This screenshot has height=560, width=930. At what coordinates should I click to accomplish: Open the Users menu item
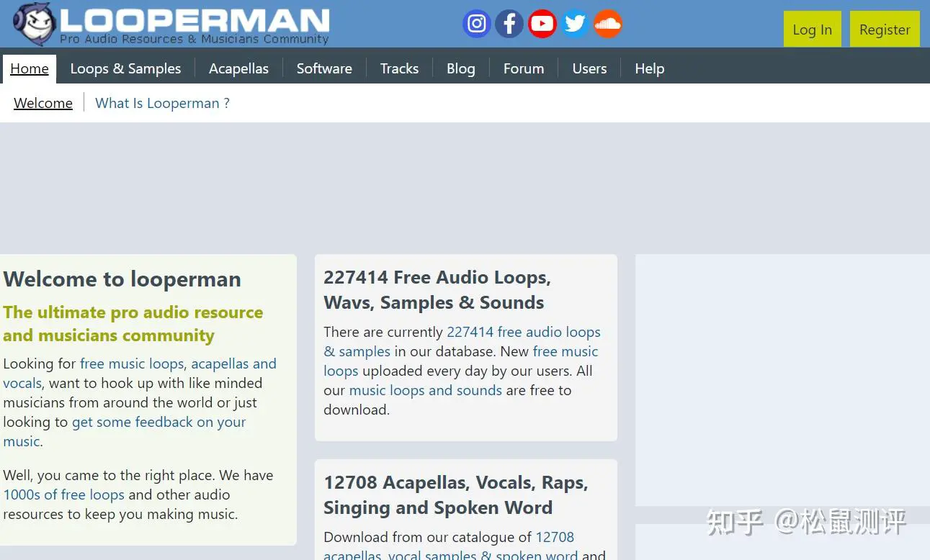589,68
